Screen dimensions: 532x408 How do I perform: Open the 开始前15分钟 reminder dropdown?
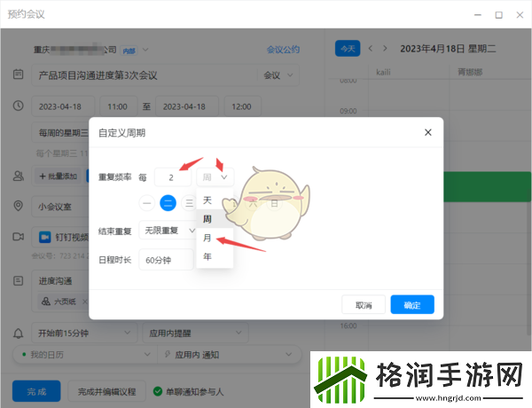click(x=84, y=333)
